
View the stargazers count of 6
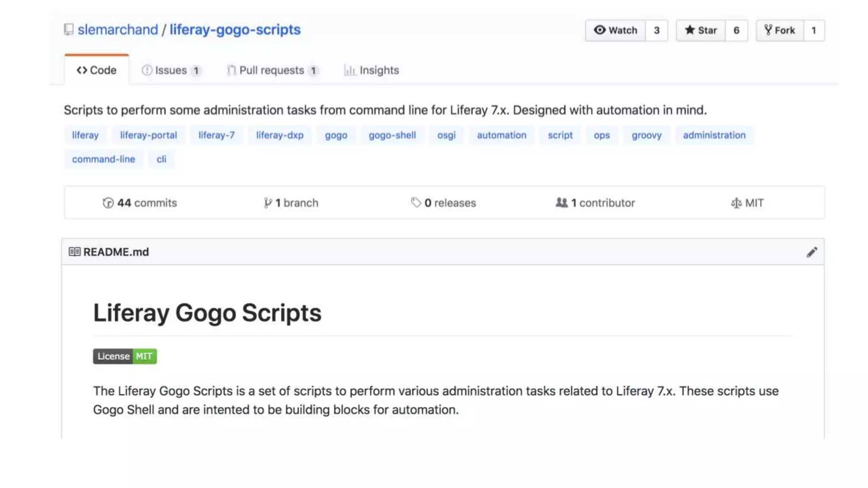pos(736,30)
